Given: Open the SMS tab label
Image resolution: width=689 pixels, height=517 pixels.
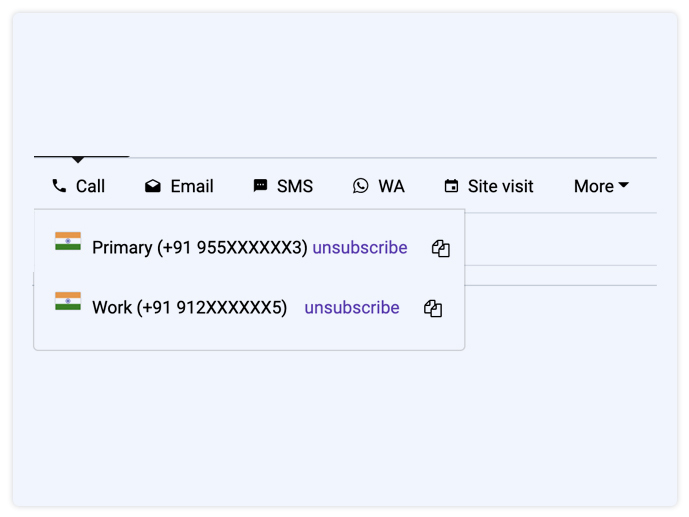Looking at the screenshot, I should (x=295, y=186).
